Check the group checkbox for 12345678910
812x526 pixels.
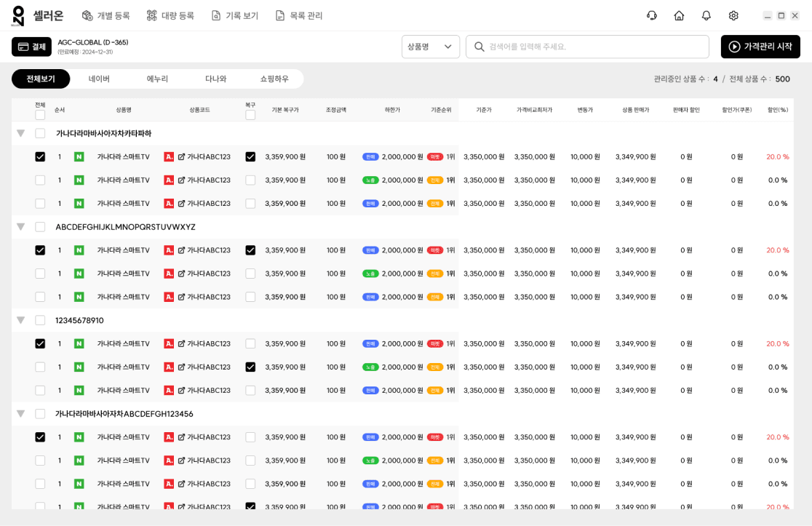pos(41,319)
